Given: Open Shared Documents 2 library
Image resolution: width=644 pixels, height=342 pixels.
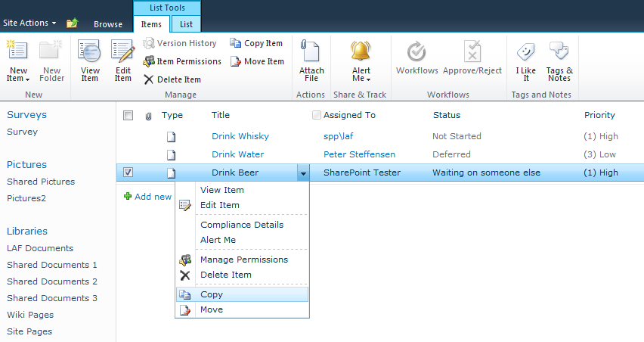Looking at the screenshot, I should (51, 281).
